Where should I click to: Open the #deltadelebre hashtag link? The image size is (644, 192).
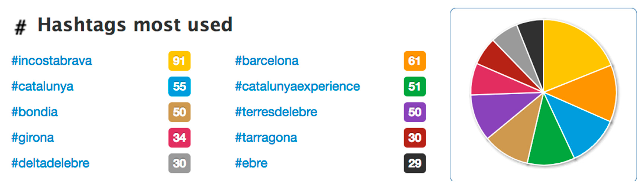(51, 163)
